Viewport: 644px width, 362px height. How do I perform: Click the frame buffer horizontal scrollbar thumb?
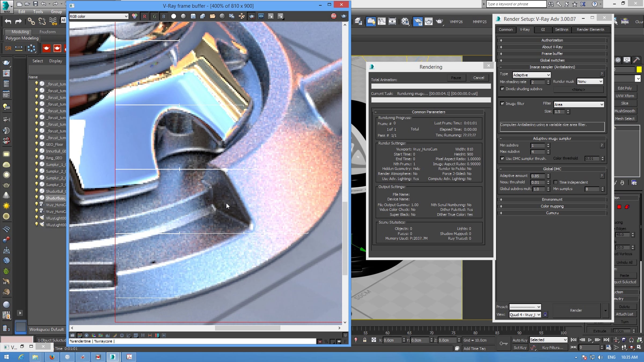coord(247,328)
